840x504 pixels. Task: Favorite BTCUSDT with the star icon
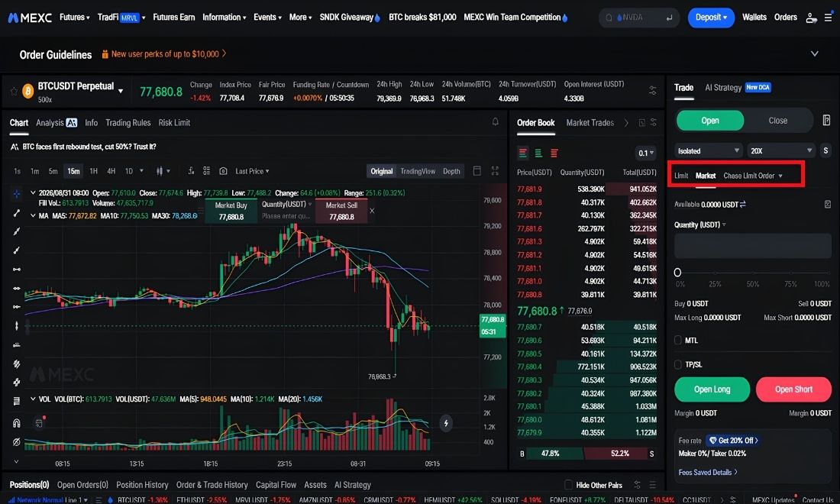click(x=14, y=91)
